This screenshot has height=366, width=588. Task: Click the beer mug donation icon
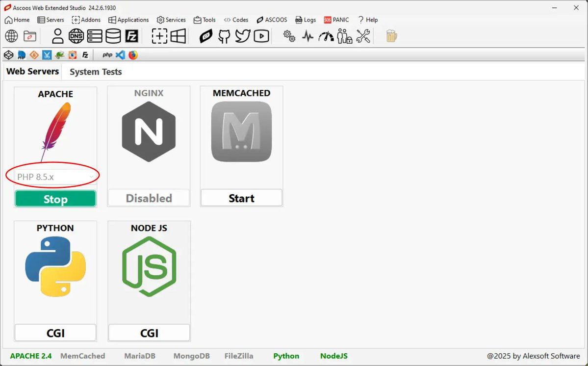tap(391, 35)
